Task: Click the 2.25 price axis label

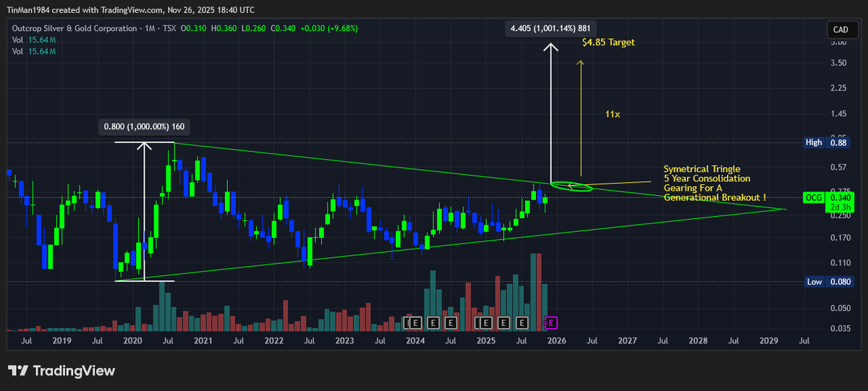Action: point(838,88)
